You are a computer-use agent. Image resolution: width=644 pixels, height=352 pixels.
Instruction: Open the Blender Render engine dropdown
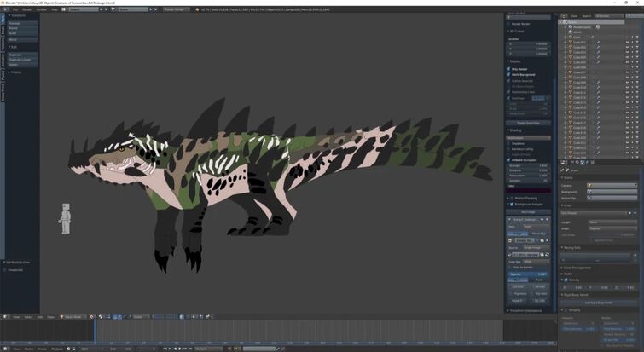point(177,9)
